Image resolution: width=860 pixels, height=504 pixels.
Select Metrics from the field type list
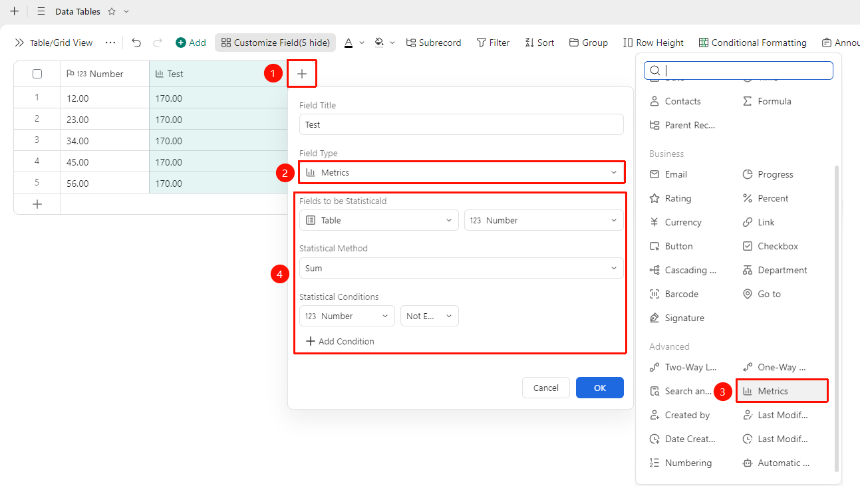(782, 391)
